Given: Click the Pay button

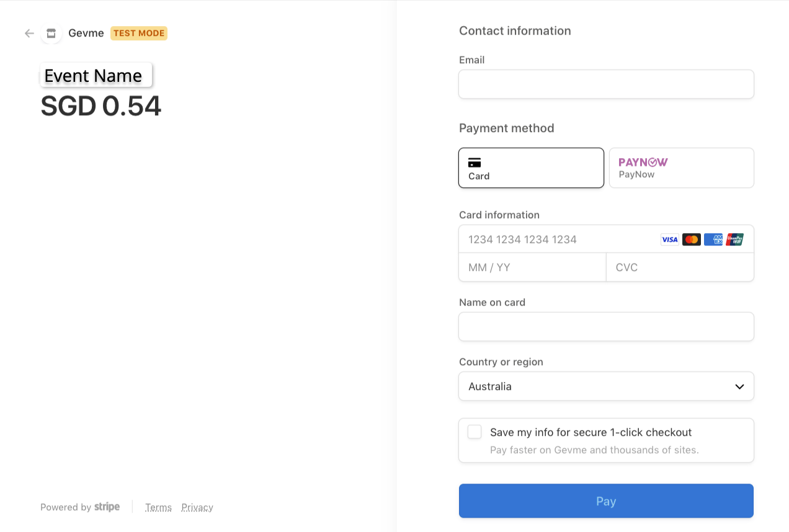Looking at the screenshot, I should tap(606, 500).
